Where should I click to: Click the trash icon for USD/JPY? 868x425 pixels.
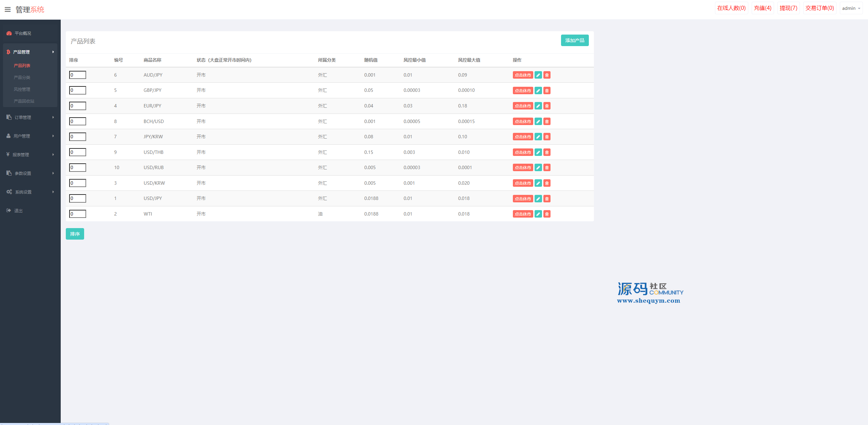coord(547,199)
